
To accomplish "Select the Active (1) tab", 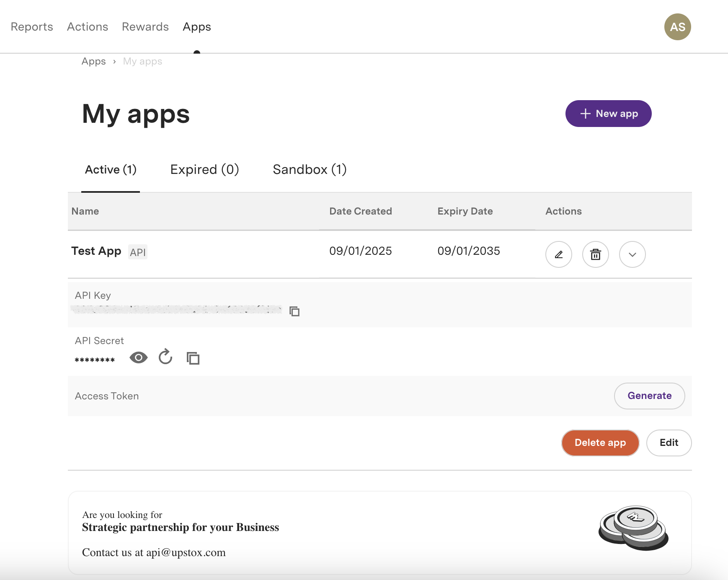I will click(x=111, y=170).
